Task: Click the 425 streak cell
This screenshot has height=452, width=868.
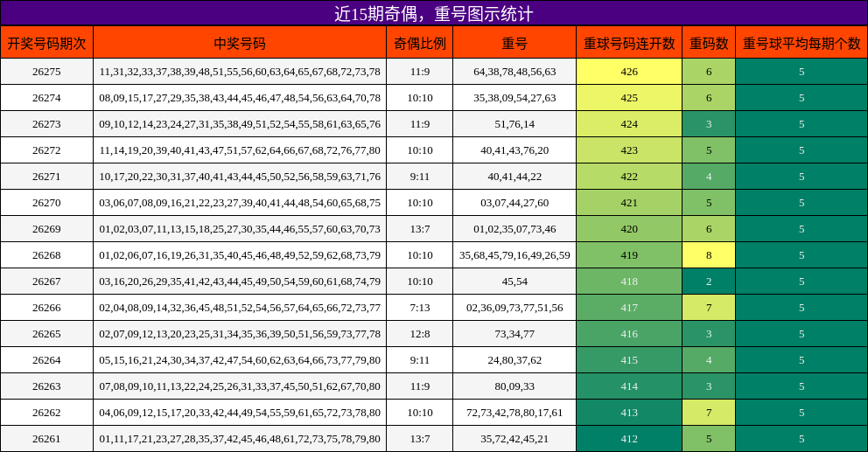Action: pyautogui.click(x=629, y=98)
